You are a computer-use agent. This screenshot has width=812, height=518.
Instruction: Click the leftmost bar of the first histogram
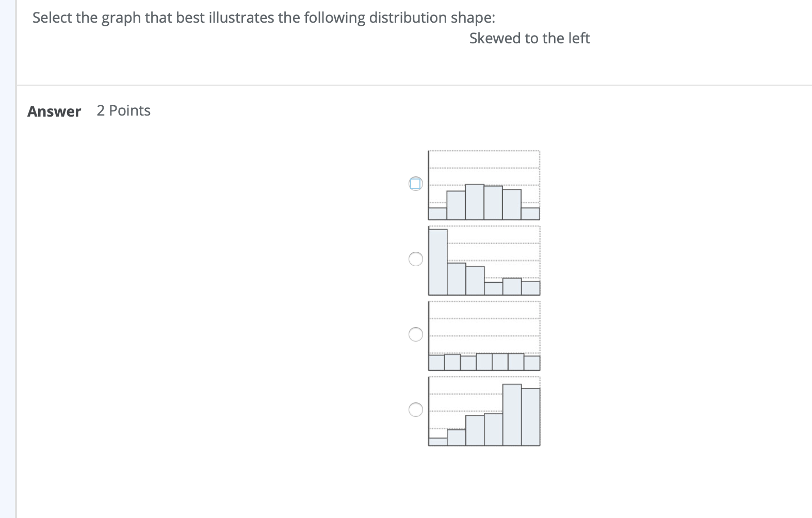click(437, 214)
